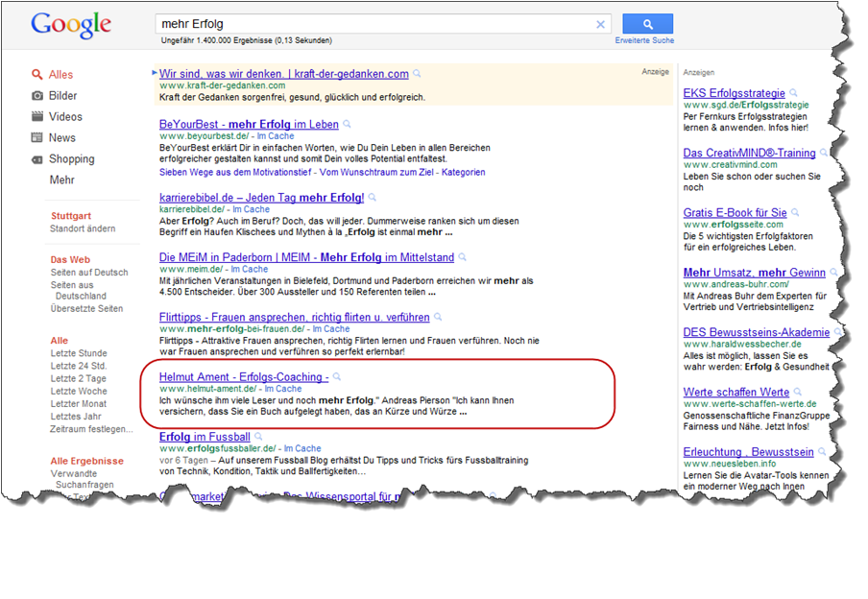Open Das CreativMIND-Training ad
868x599 pixels.
click(x=750, y=153)
